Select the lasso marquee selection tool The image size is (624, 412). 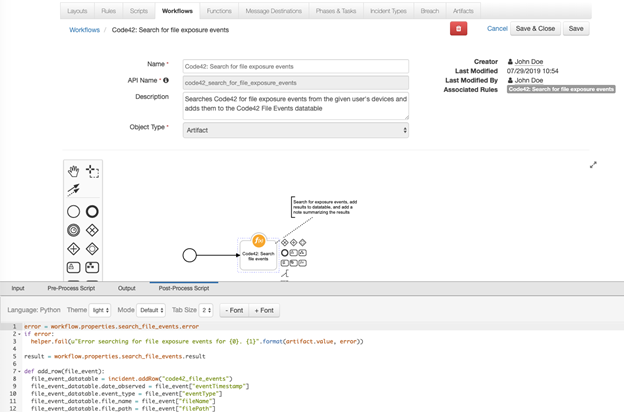tap(92, 172)
